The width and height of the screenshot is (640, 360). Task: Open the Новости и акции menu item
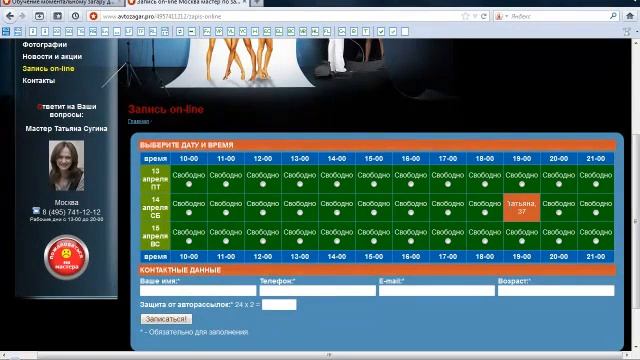click(52, 56)
